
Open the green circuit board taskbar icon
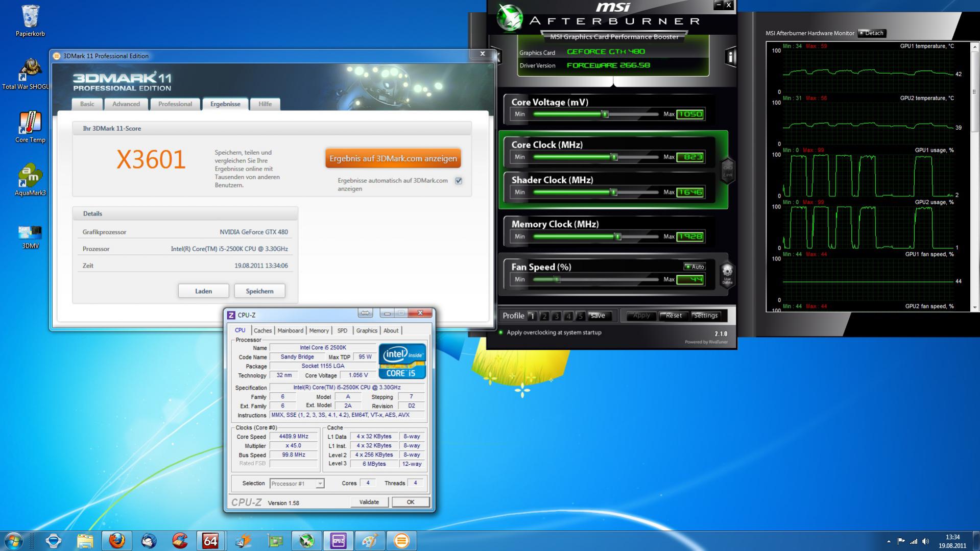275,541
